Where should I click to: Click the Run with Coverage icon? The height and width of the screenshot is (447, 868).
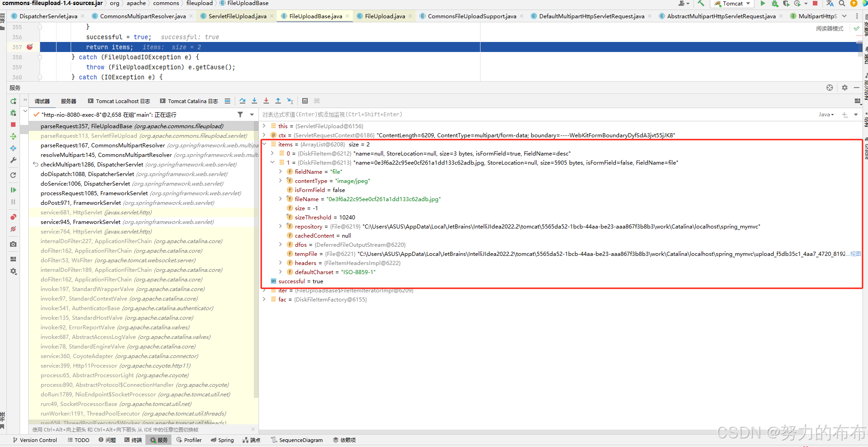pos(786,4)
